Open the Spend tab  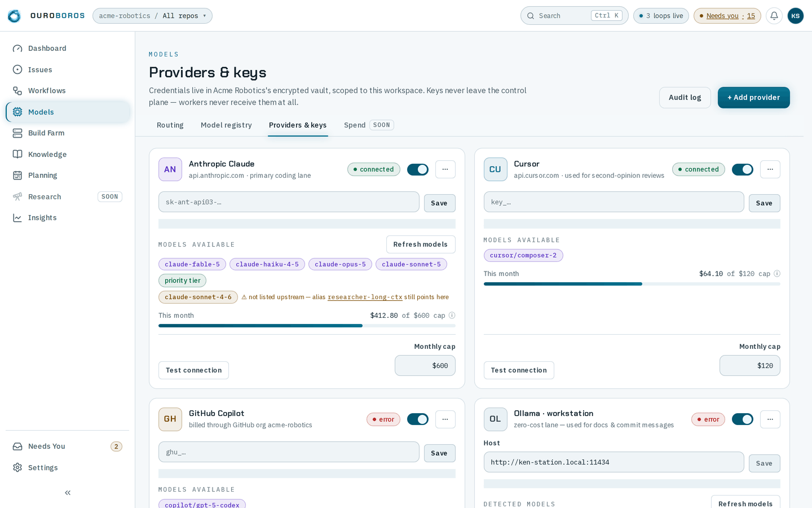pyautogui.click(x=369, y=125)
